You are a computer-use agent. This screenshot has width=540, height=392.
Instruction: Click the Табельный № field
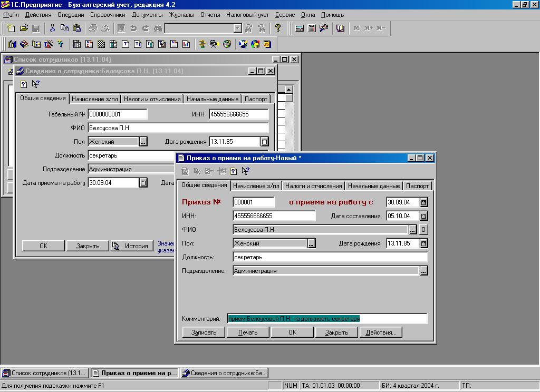(118, 114)
